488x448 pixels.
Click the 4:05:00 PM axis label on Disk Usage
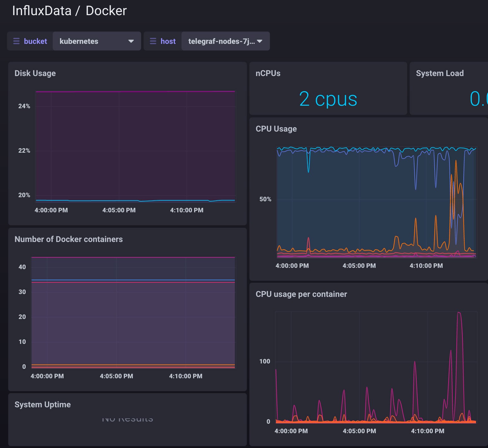[x=119, y=210]
